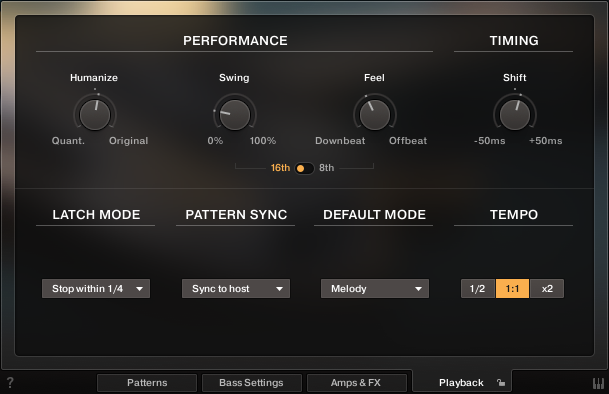
Task: Click the +50ms label under Shift
Action: [x=545, y=141]
